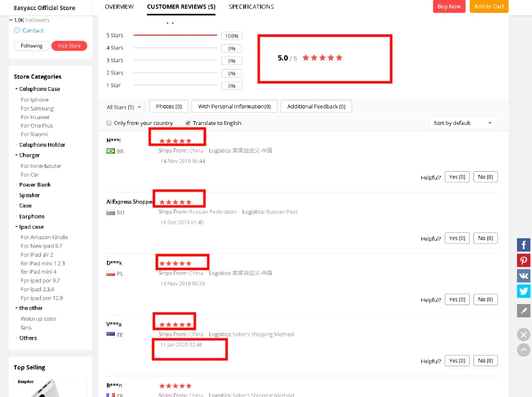Vote No (0) on the AliExpress Shopper review
This screenshot has width=532, height=397.
(486, 238)
